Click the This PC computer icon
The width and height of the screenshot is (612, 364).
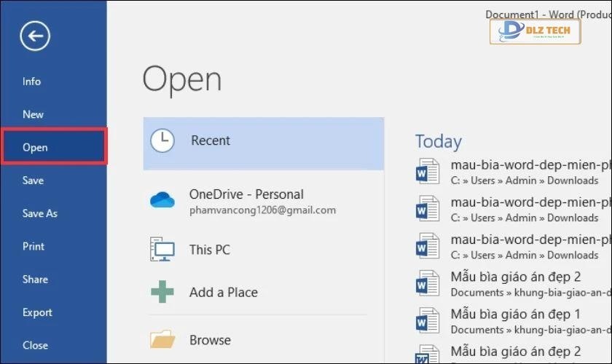coord(162,249)
